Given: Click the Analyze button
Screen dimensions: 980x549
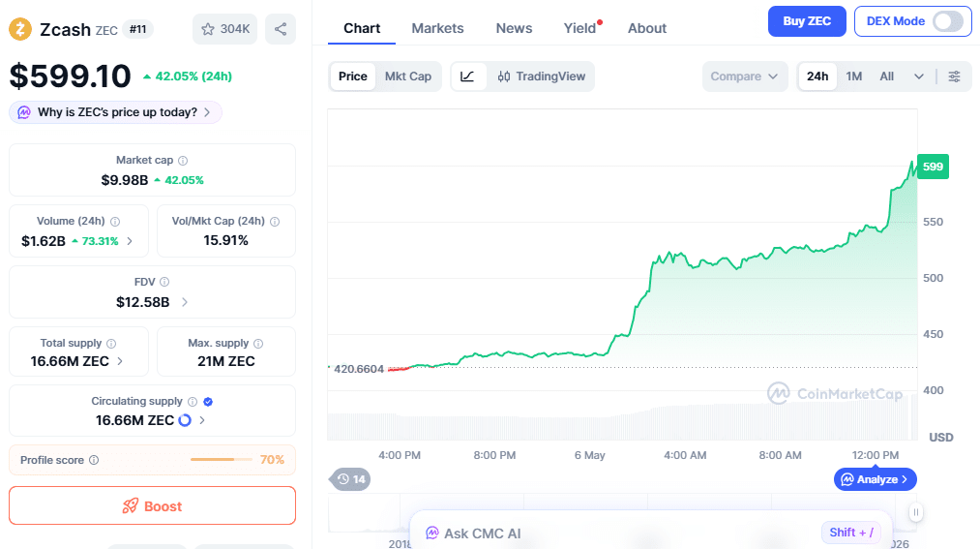Looking at the screenshot, I should [875, 479].
